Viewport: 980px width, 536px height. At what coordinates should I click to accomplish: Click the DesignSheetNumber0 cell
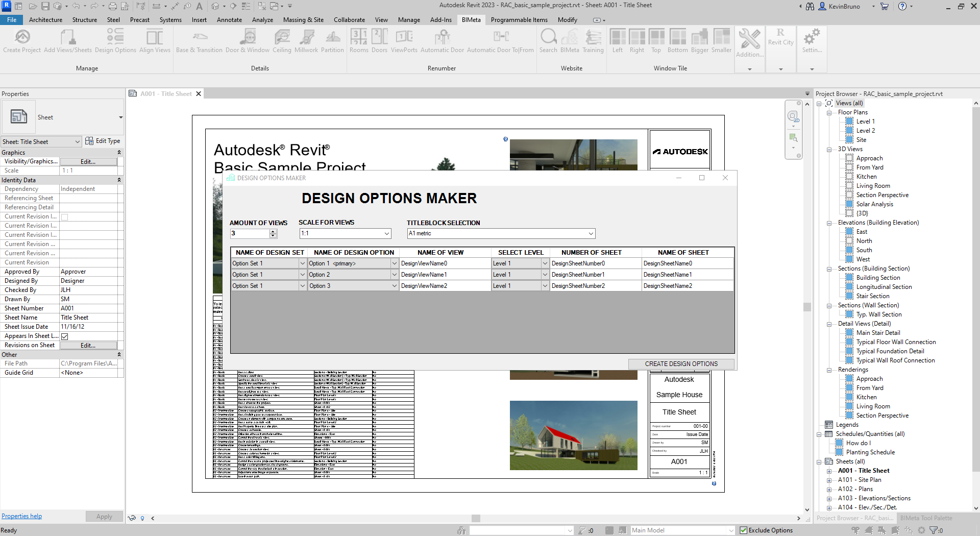pos(596,263)
